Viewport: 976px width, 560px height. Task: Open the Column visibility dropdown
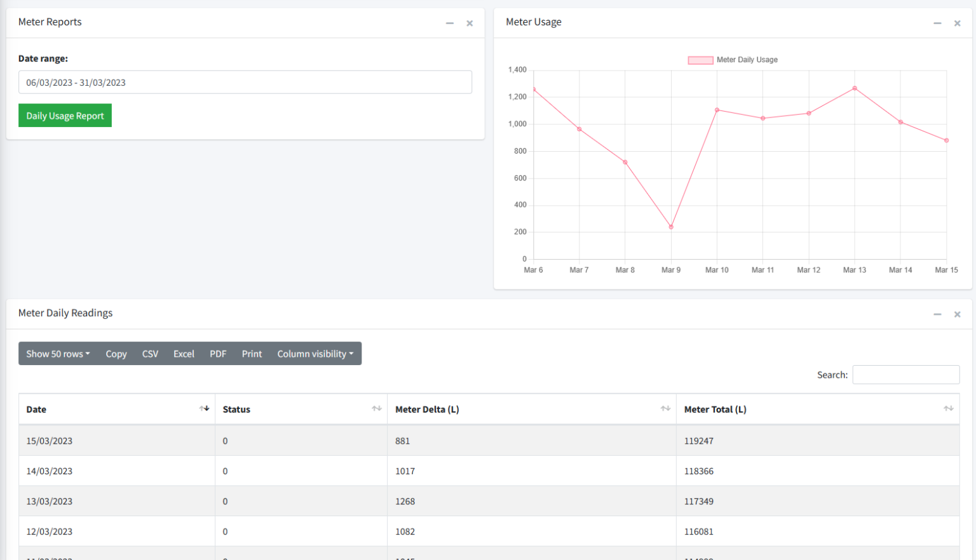(x=315, y=354)
